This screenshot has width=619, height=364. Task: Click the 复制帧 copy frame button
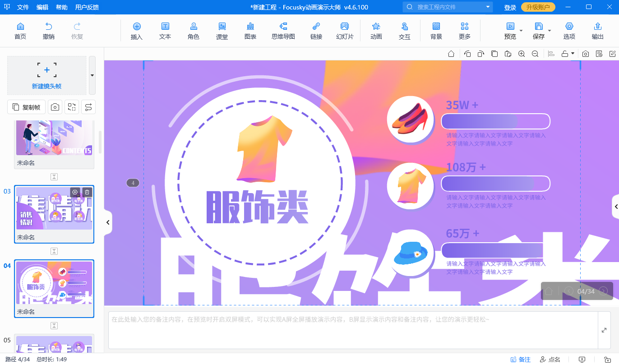coord(27,107)
